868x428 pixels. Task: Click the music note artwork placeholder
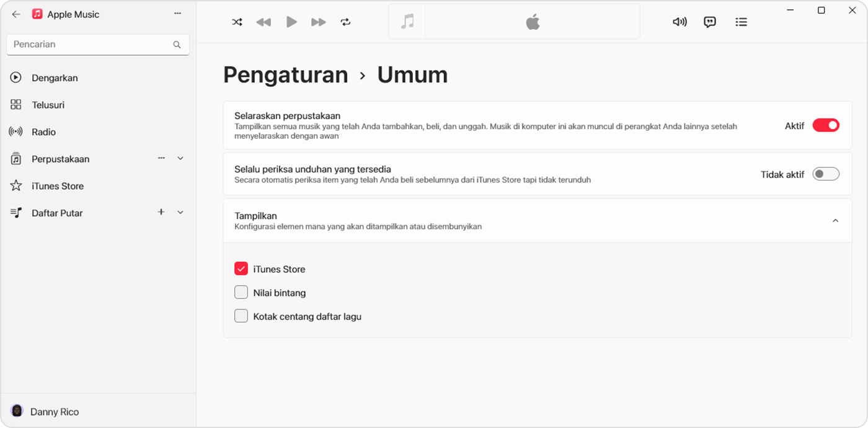pyautogui.click(x=407, y=22)
